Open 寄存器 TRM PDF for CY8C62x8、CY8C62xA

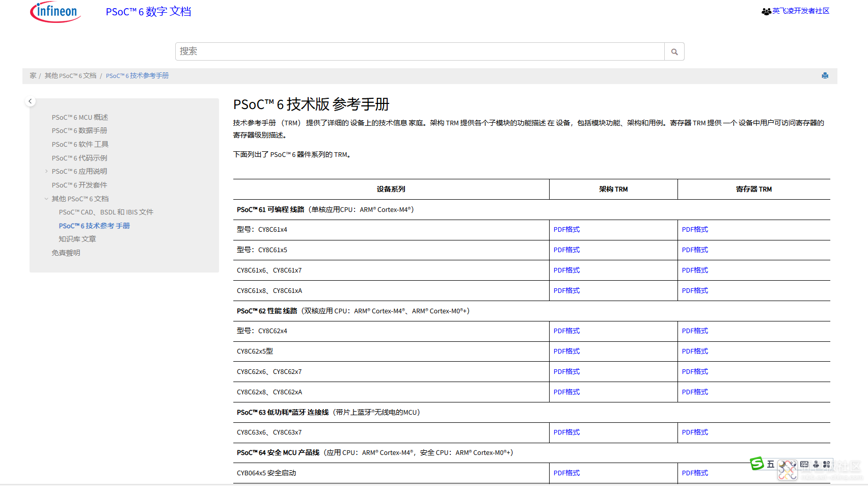click(695, 392)
